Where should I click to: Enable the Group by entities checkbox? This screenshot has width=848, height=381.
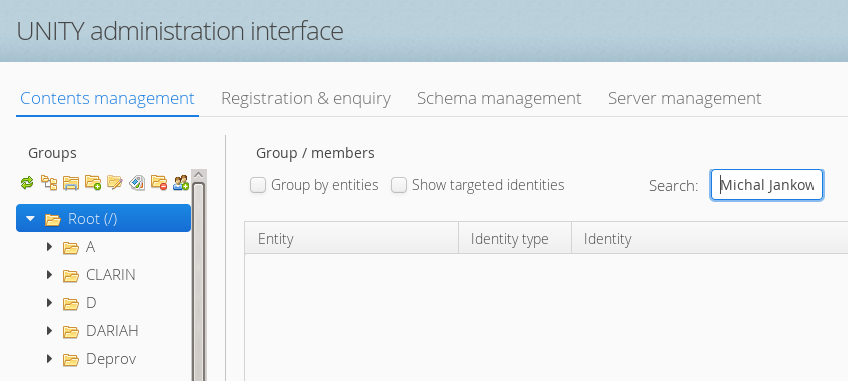(x=258, y=186)
